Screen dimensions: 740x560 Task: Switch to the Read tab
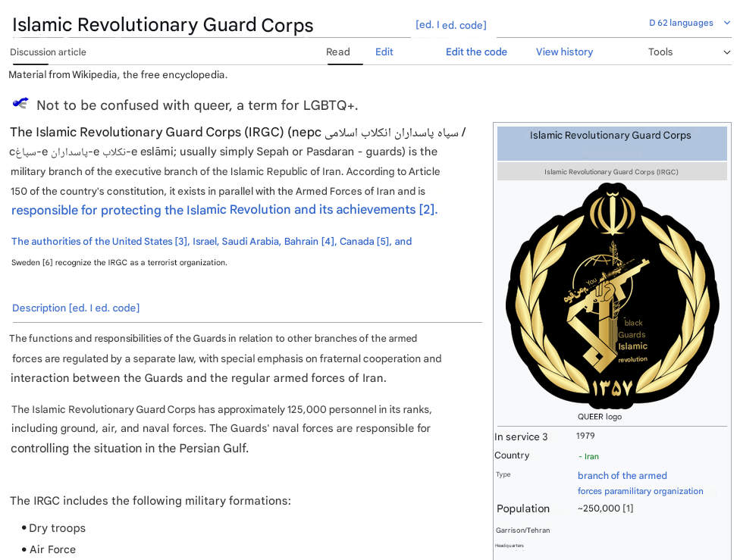tap(338, 52)
